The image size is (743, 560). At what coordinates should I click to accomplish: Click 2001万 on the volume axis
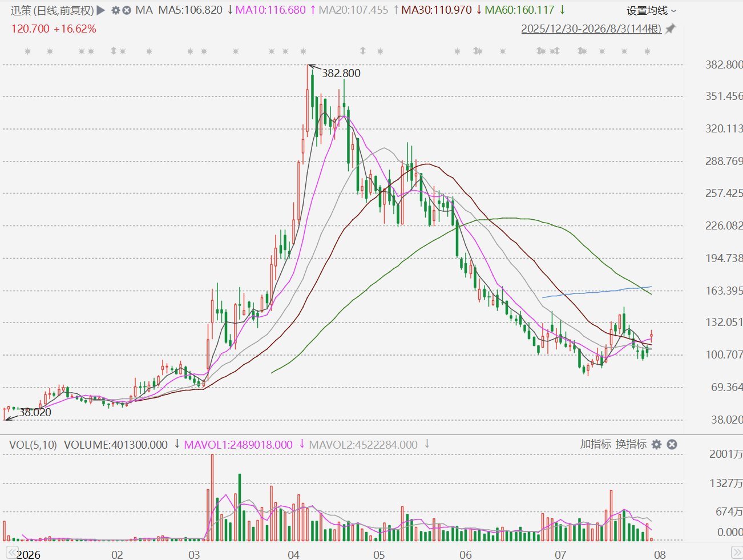tap(726, 454)
